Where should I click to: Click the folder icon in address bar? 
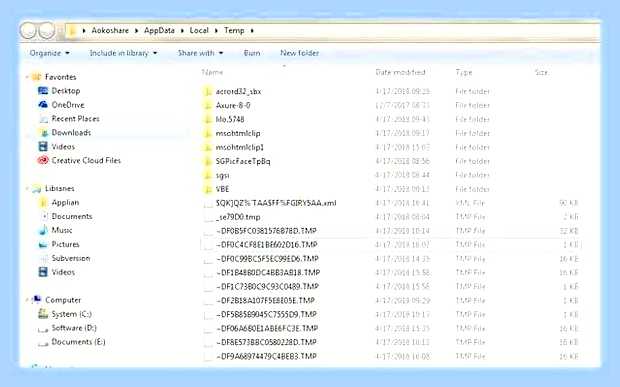click(72, 31)
